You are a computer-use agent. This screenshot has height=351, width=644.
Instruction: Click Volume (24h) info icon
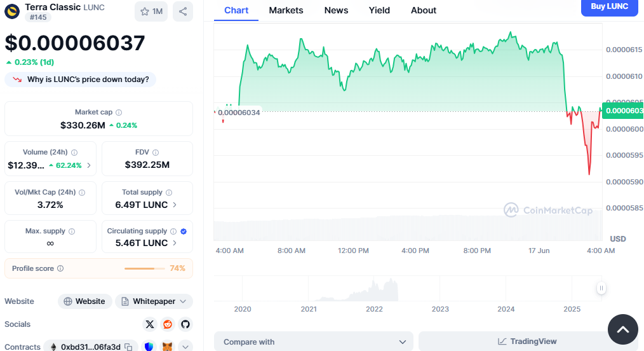[74, 153]
